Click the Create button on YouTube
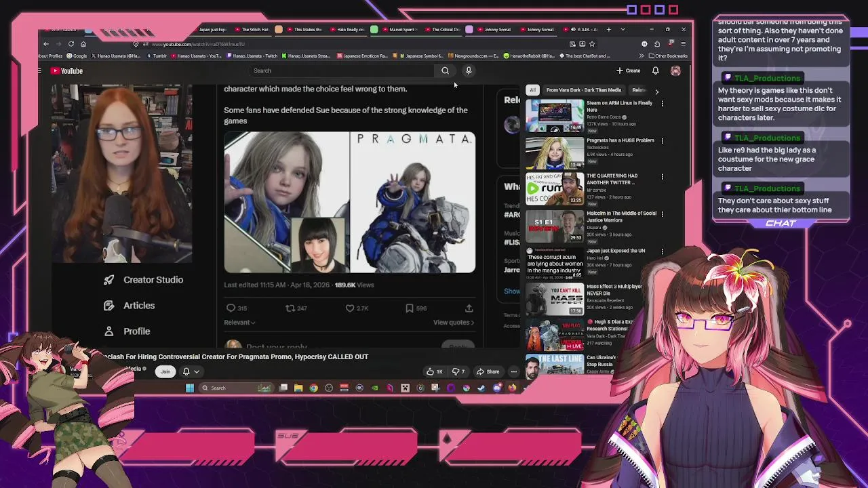Image resolution: width=868 pixels, height=488 pixels. pos(629,70)
